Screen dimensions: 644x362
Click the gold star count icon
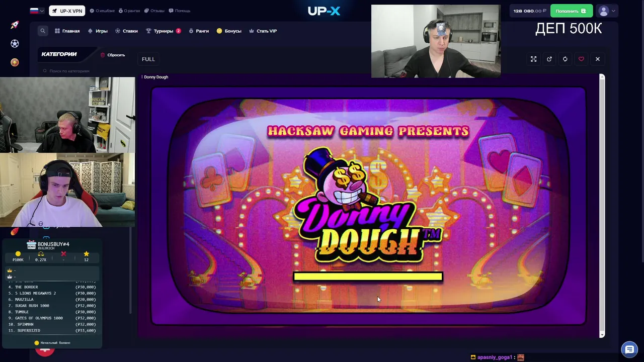[86, 254]
